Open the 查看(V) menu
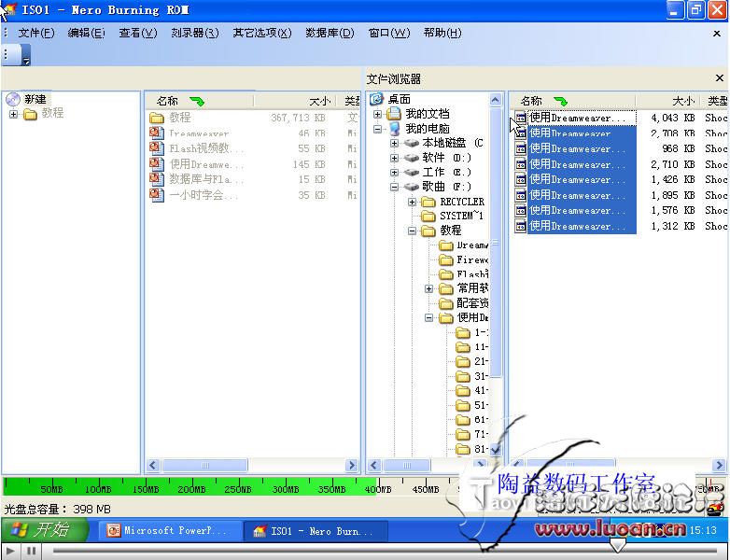730x560 pixels. 138,33
